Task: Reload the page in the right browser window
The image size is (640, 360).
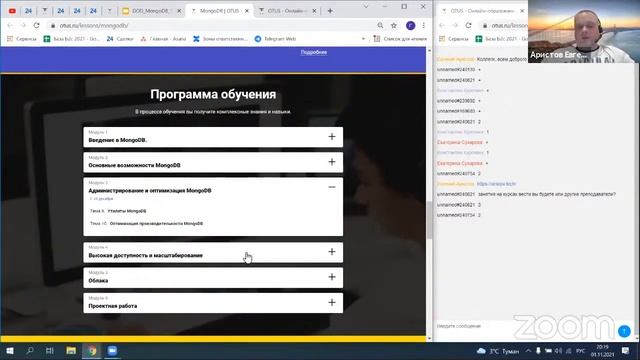Action: (x=468, y=25)
